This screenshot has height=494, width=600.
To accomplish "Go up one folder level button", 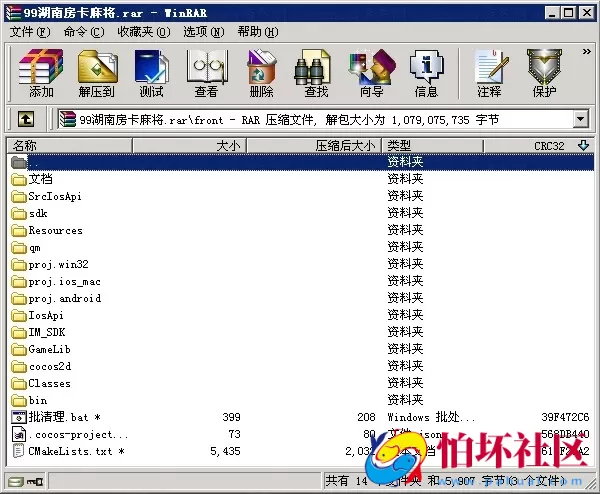I will 26,119.
